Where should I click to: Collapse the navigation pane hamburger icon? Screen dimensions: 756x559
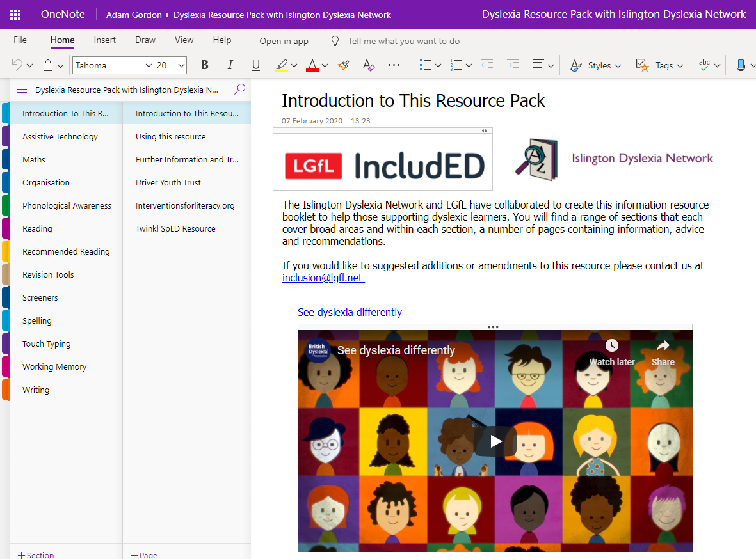tap(22, 89)
